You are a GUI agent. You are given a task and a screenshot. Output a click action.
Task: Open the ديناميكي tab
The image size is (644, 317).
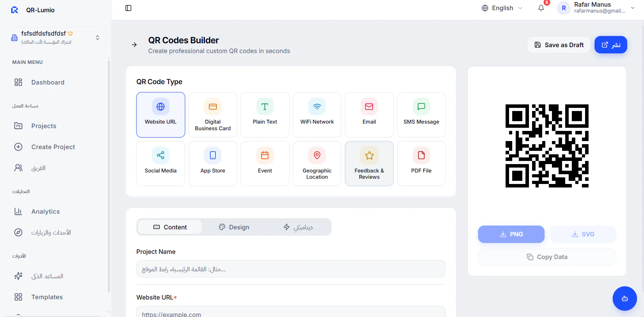coord(298,227)
